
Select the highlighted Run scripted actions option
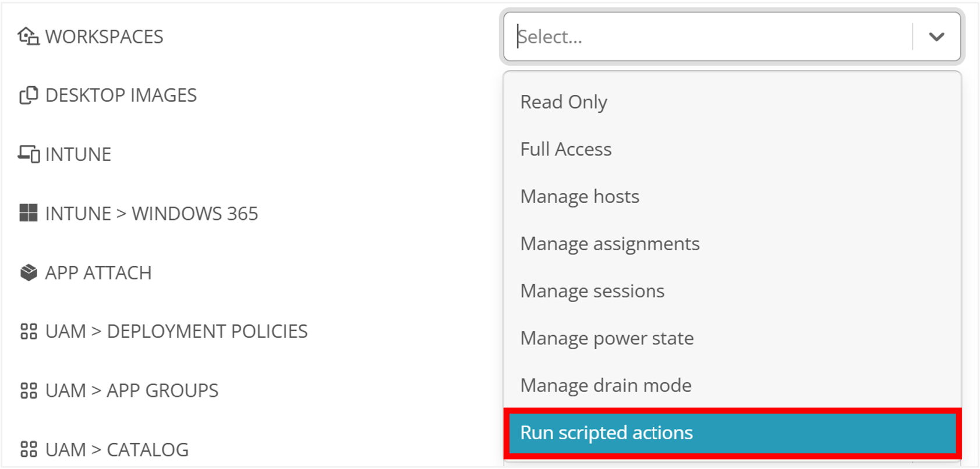point(606,433)
